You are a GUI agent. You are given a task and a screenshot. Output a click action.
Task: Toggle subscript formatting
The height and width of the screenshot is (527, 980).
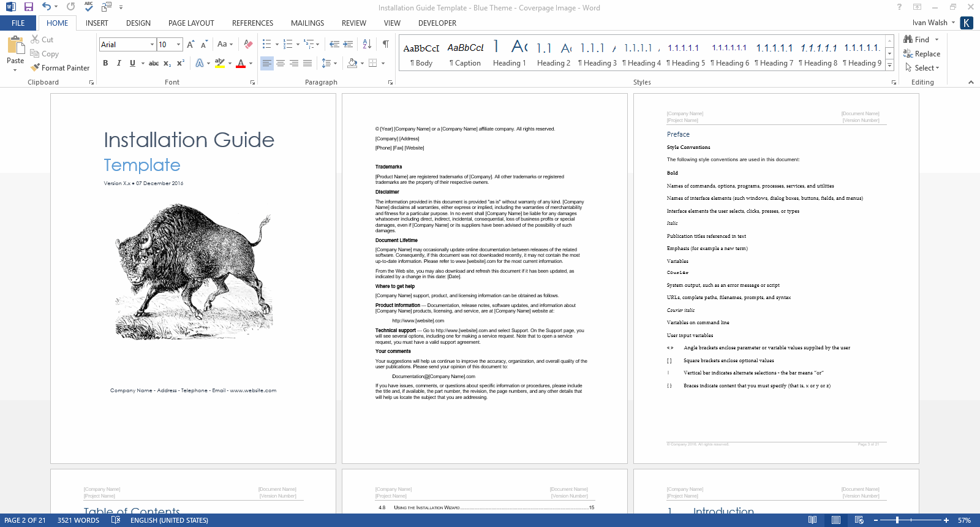[x=167, y=63]
